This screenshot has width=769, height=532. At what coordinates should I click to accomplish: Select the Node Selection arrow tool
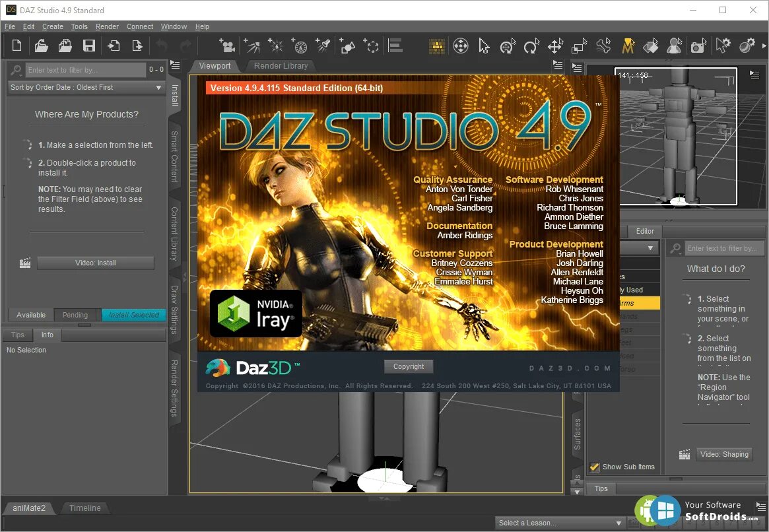click(484, 46)
